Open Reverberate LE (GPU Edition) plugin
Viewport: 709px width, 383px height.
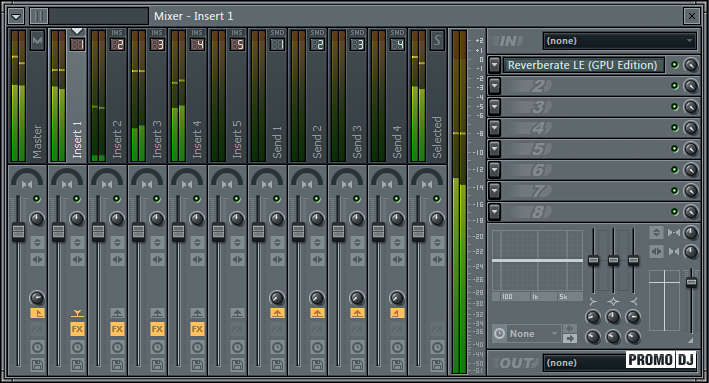[583, 65]
